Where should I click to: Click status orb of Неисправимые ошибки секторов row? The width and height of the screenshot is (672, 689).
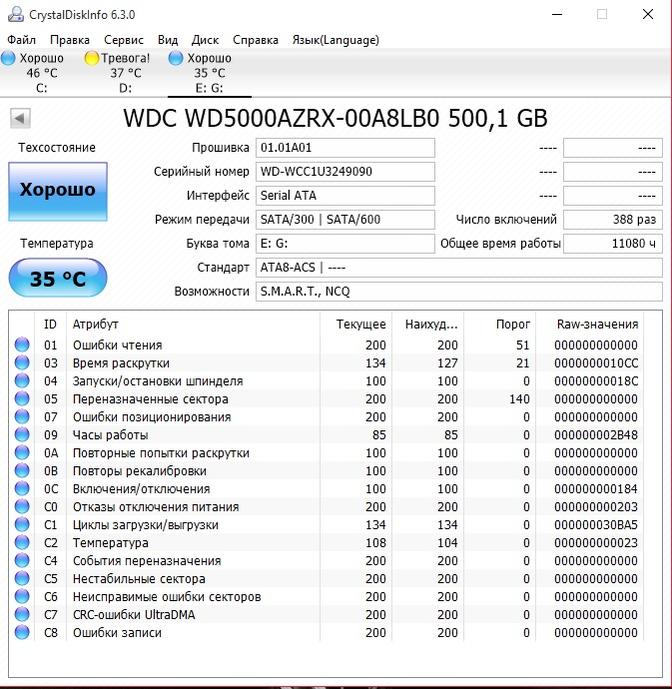pos(22,596)
